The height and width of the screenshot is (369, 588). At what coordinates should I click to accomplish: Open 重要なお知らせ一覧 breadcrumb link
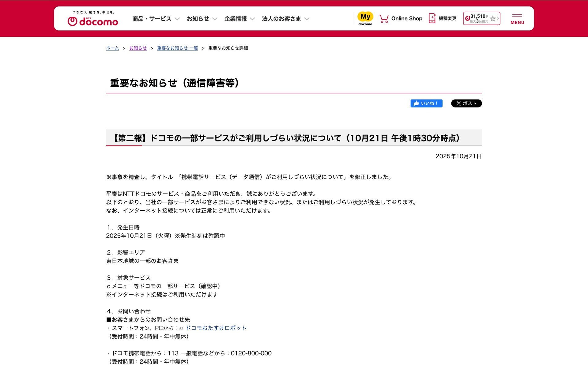point(177,48)
